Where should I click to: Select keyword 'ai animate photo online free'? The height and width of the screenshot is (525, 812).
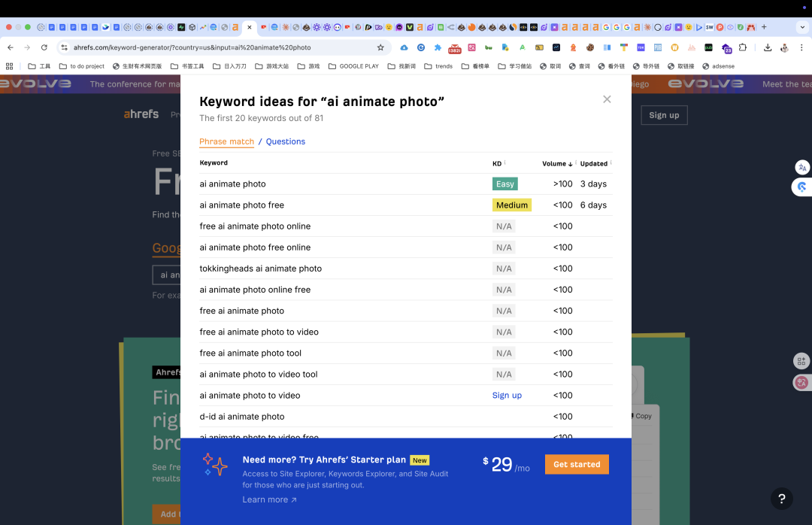click(255, 290)
